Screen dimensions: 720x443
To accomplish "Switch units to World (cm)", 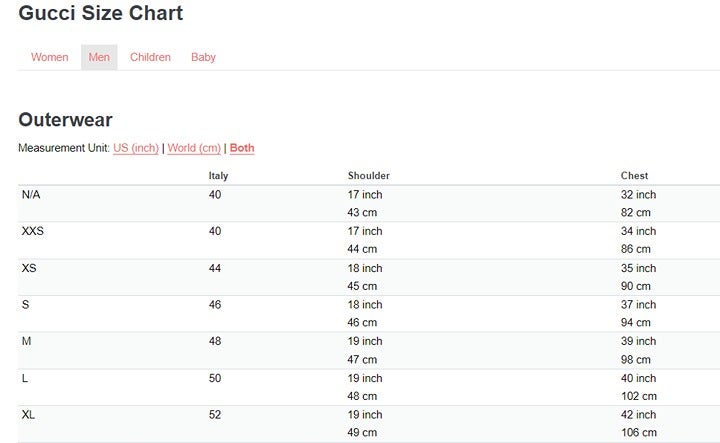I will click(194, 148).
